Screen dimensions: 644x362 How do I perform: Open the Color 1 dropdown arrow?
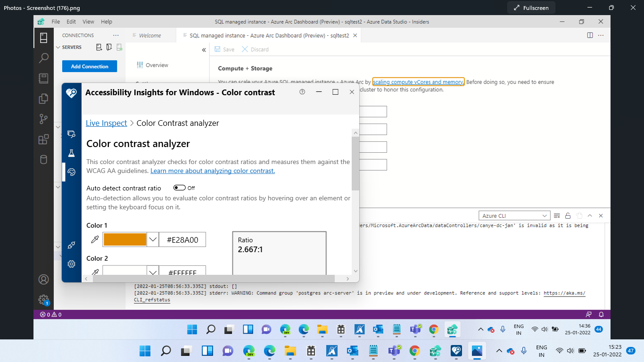point(152,239)
